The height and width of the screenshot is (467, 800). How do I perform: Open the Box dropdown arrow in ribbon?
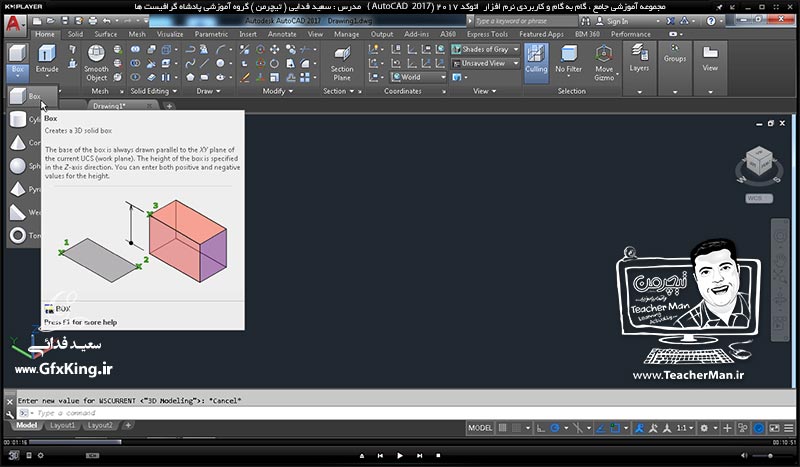pos(18,76)
